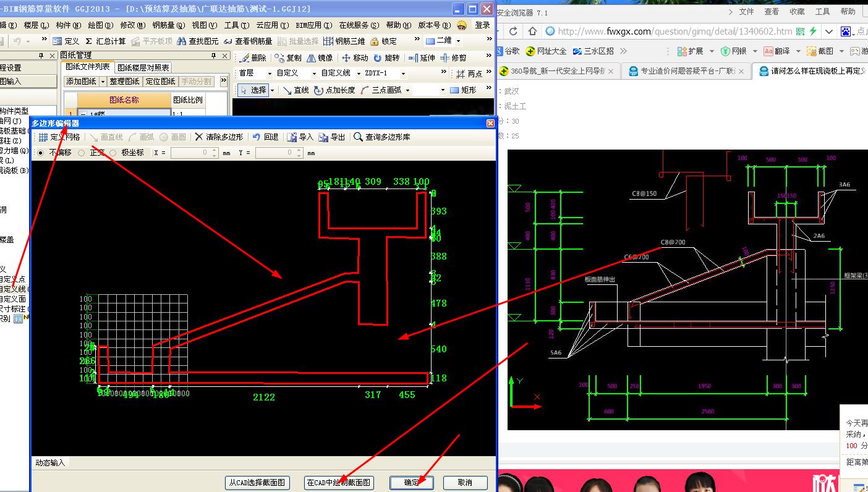Viewport: 868px width, 492px height.
Task: Open the 定义网格 grid definition tool
Action: (x=59, y=137)
